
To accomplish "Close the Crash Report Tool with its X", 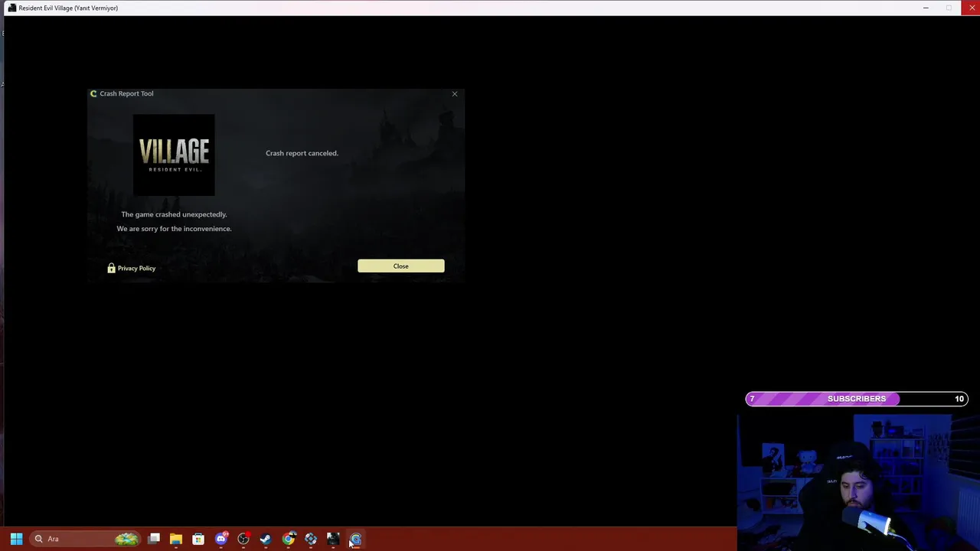I will click(x=455, y=94).
